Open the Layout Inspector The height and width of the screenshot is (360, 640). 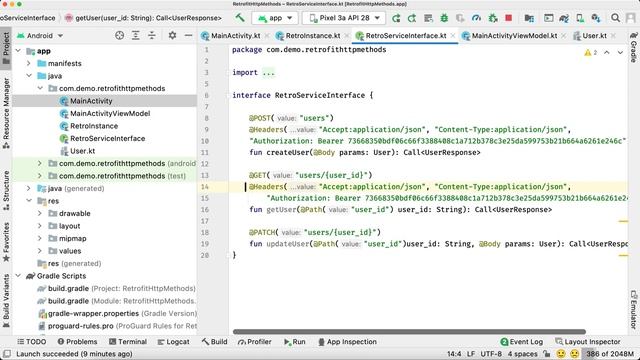click(588, 342)
